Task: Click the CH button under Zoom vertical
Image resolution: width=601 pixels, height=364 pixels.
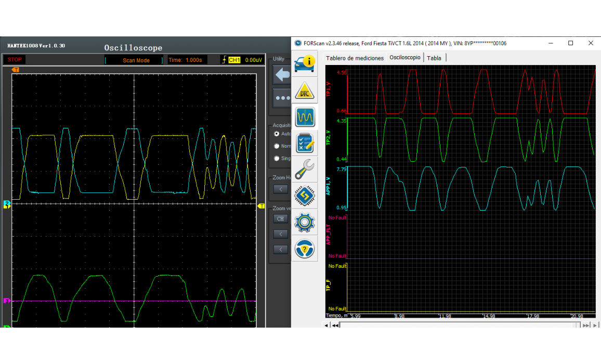Action: 281,219
